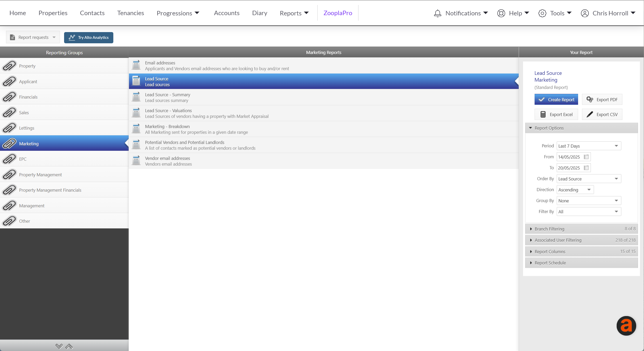Click the paperclip icon beside Lettings
The image size is (644, 351).
[x=9, y=128]
